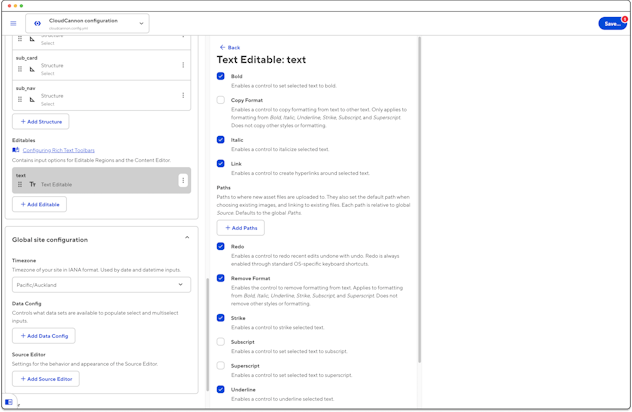Click the Editables section label

(x=24, y=140)
